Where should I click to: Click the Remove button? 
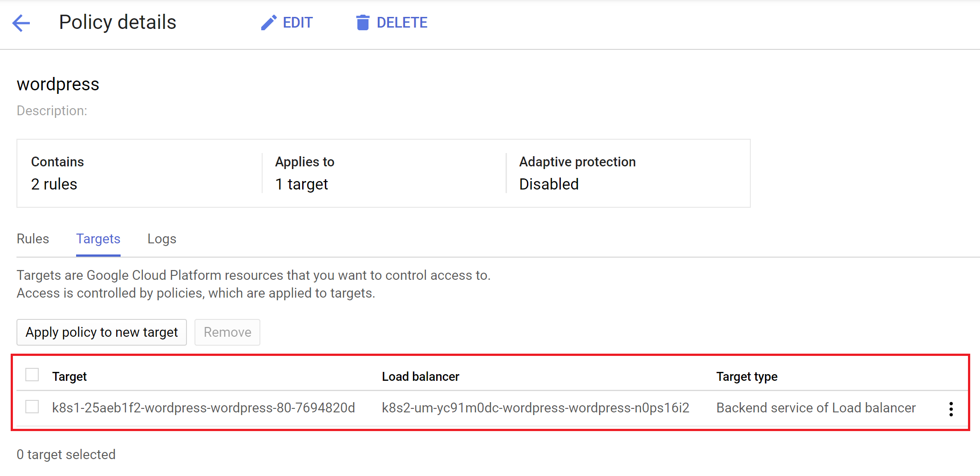[227, 332]
